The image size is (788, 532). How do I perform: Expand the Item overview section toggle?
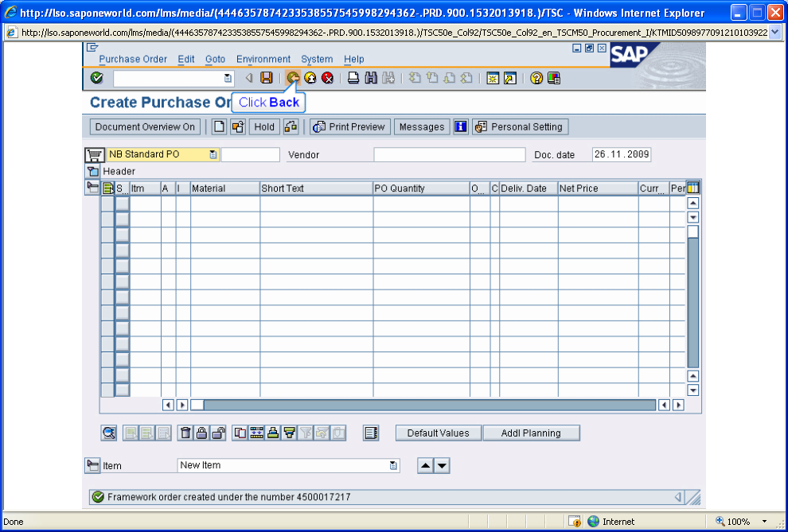click(92, 188)
